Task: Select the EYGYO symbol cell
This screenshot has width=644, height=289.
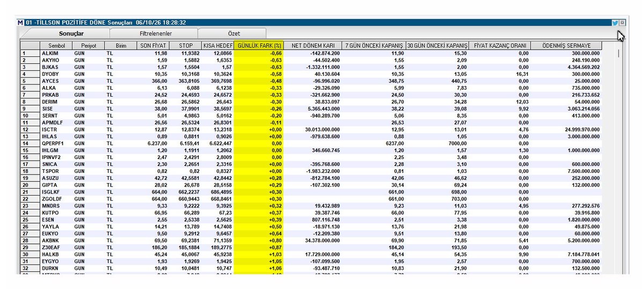Action: 56,262
